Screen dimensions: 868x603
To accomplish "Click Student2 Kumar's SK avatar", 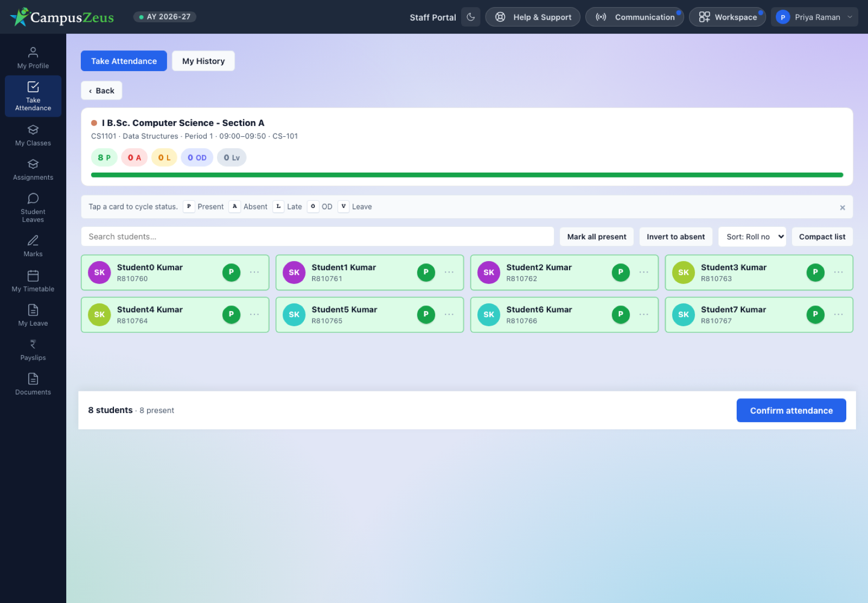I will 489,272.
